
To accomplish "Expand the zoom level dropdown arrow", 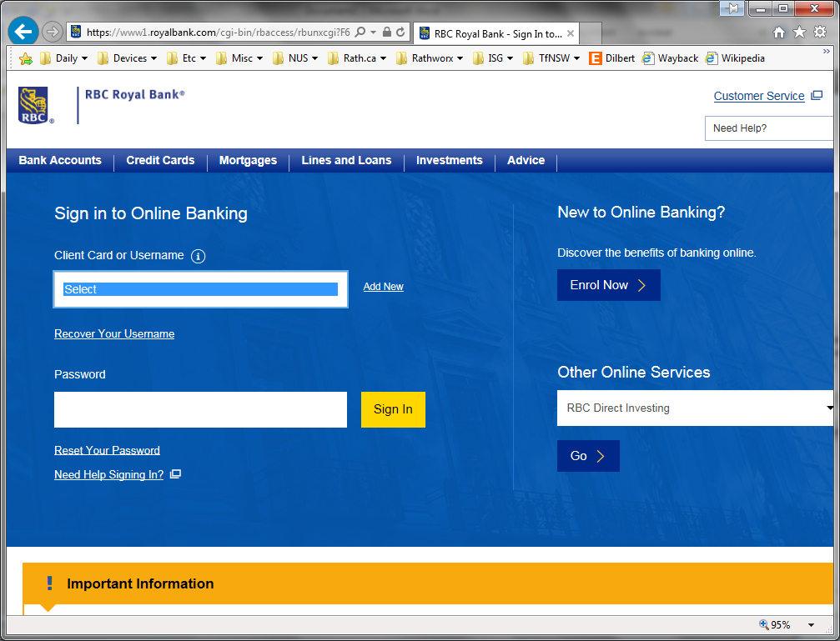I will (811, 625).
